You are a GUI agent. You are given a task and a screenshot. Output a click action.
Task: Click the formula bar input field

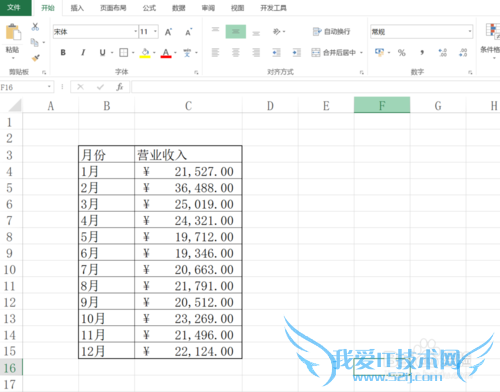(x=315, y=87)
